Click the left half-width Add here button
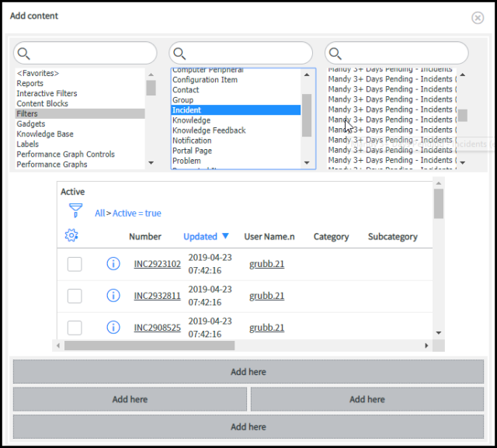 [x=130, y=399]
